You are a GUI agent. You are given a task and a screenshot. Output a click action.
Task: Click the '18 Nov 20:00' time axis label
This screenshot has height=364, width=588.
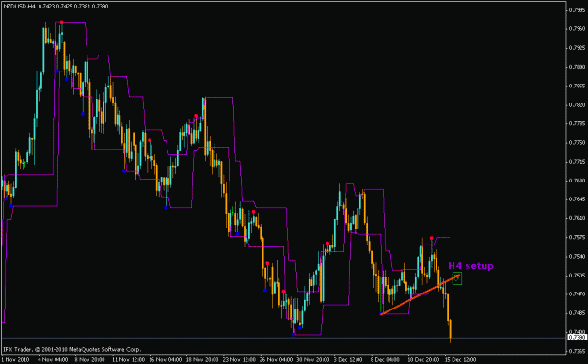coord(202,360)
